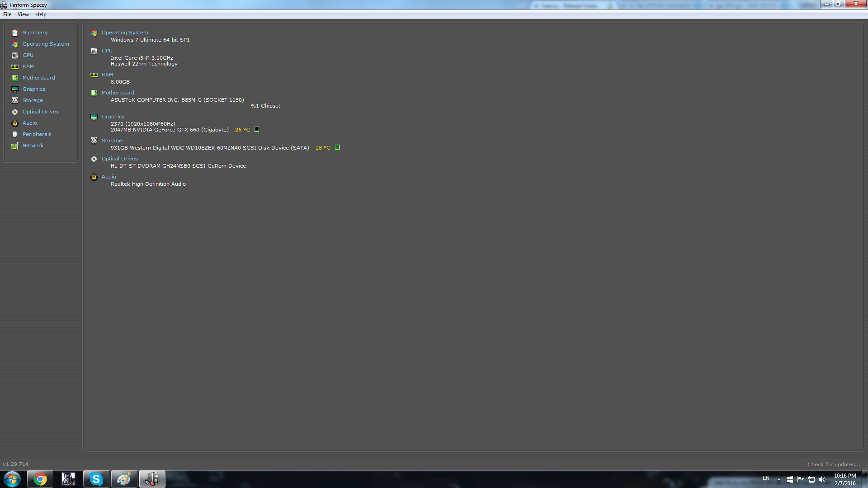Click the Graphics monitor icon in sidebar

click(15, 89)
